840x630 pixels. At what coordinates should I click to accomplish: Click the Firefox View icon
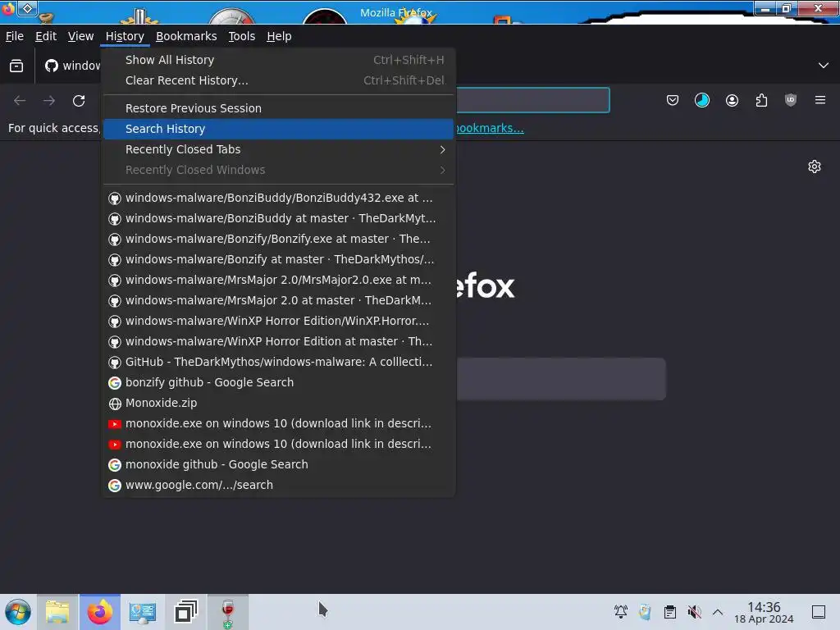[x=16, y=66]
